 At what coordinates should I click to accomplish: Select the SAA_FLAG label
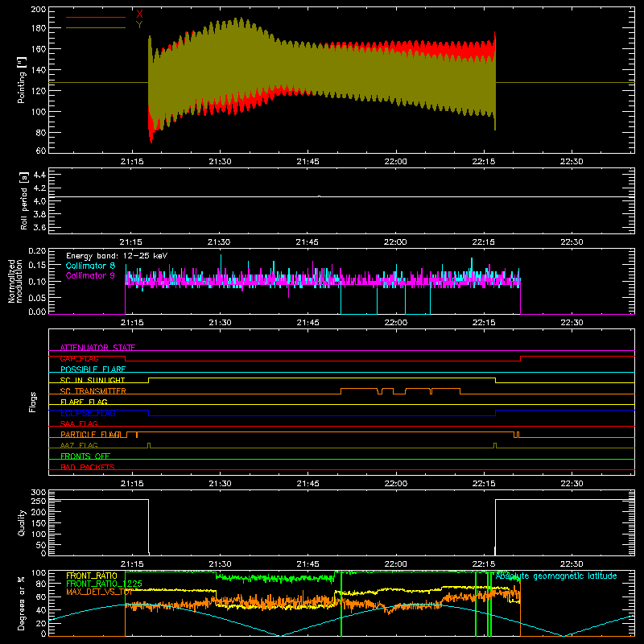79,423
